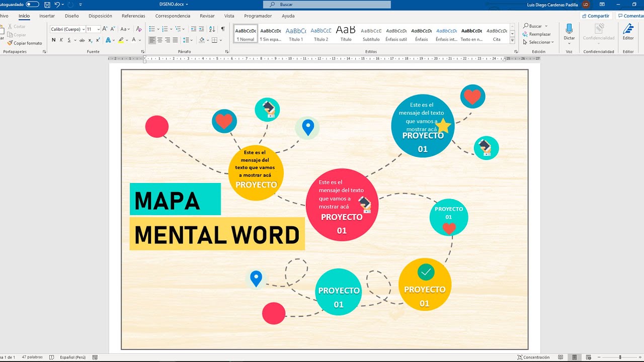Toggle bold formatting with the N button
Viewport: 644px width, 362px height.
[x=54, y=40]
